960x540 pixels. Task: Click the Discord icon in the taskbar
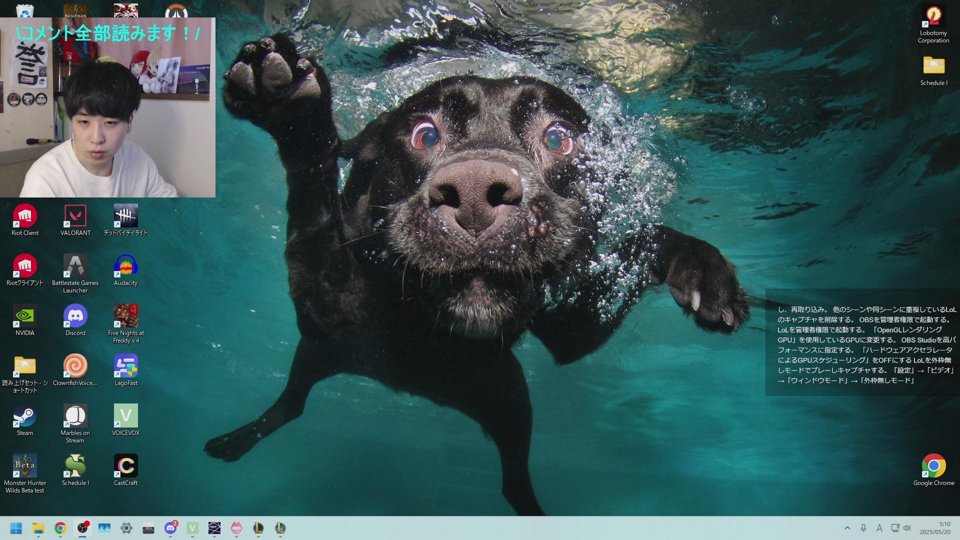click(170, 528)
